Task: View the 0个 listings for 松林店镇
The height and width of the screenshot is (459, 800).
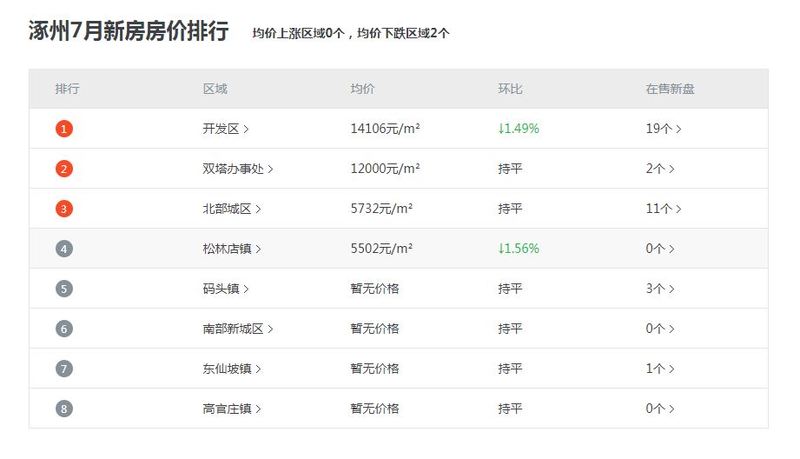Action: 660,248
